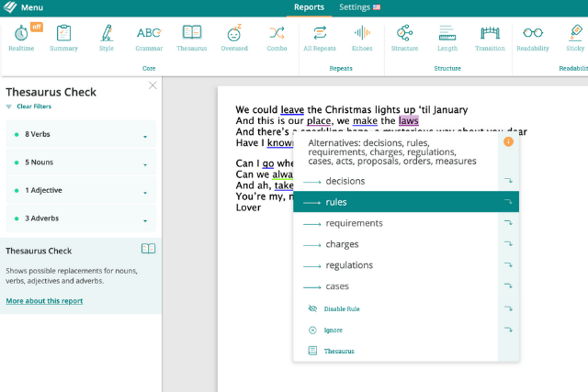Screen dimensions: 588x392
Task: Open the Thesaurus report
Action: point(192,38)
